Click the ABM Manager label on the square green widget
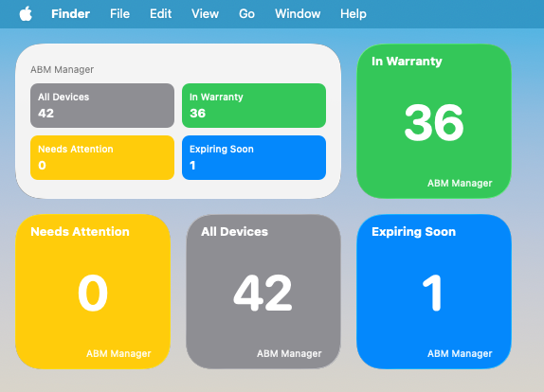 click(460, 183)
